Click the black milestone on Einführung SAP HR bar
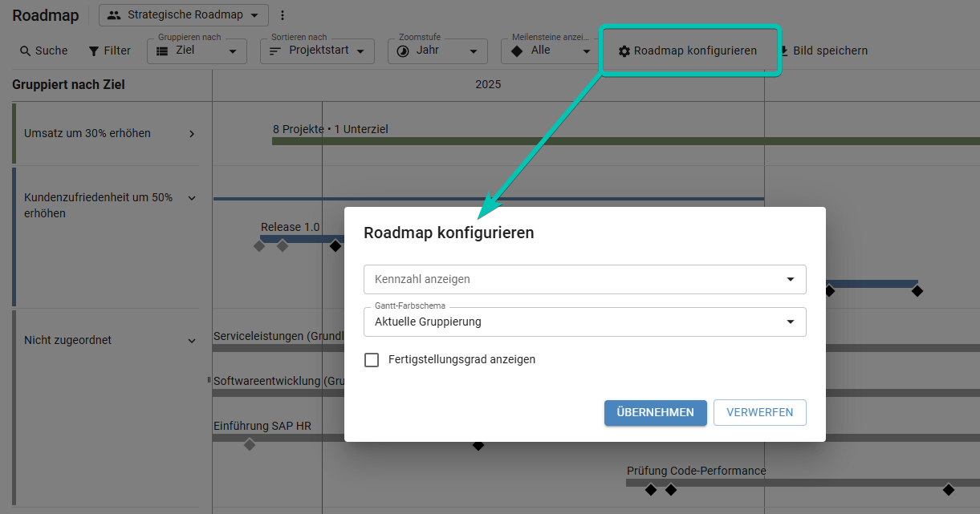Image resolution: width=980 pixels, height=514 pixels. [x=478, y=444]
